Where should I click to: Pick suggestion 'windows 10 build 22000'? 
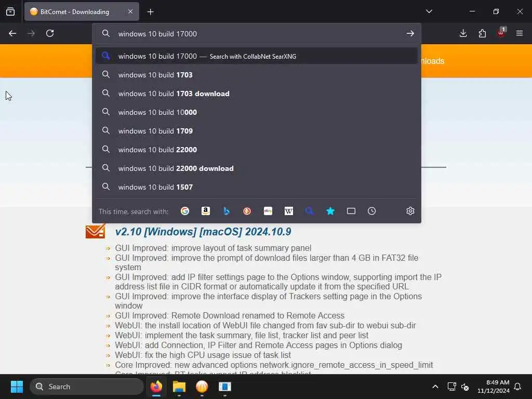257,149
